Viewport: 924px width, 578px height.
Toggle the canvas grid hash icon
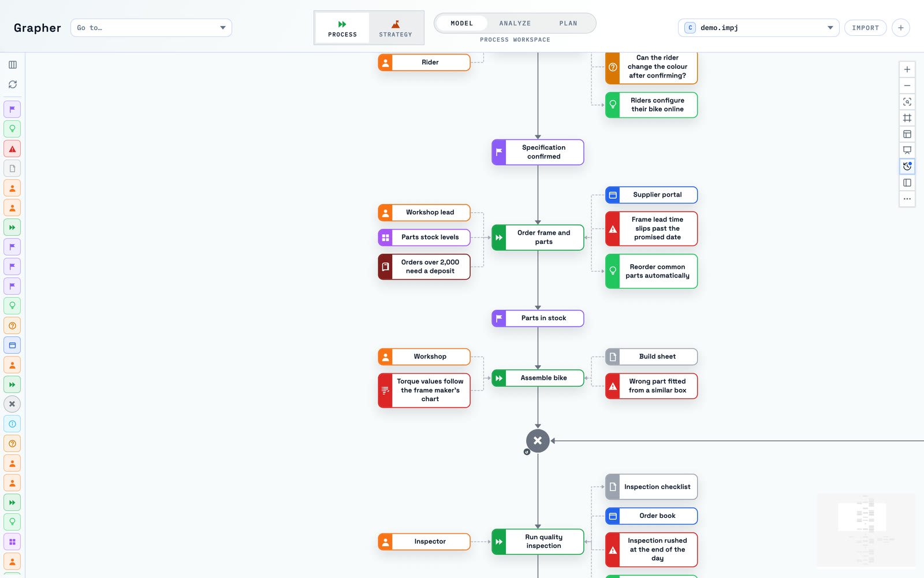[x=907, y=118]
